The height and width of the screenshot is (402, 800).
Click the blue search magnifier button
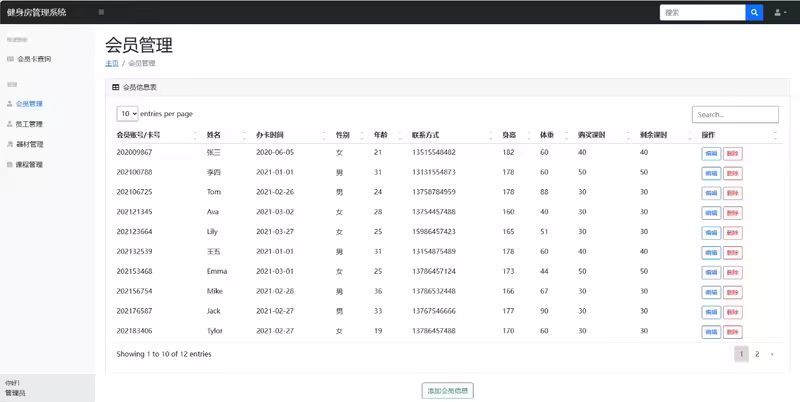(754, 12)
